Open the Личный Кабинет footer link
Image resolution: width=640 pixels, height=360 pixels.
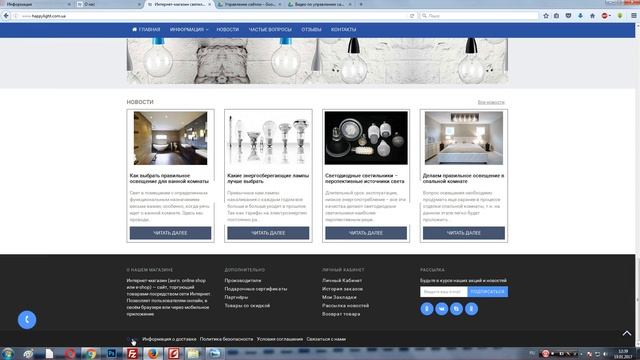tap(342, 281)
